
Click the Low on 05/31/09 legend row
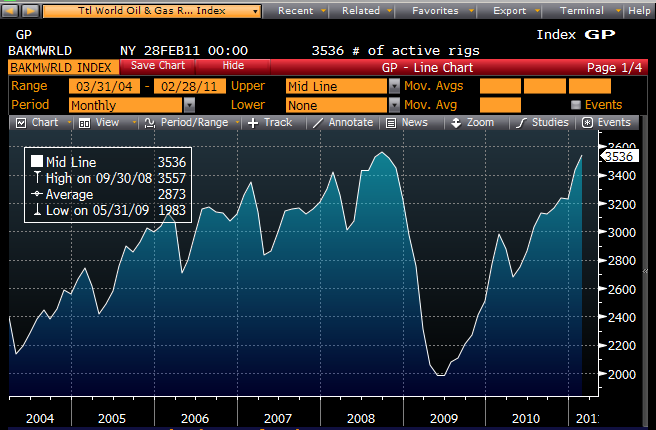109,210
